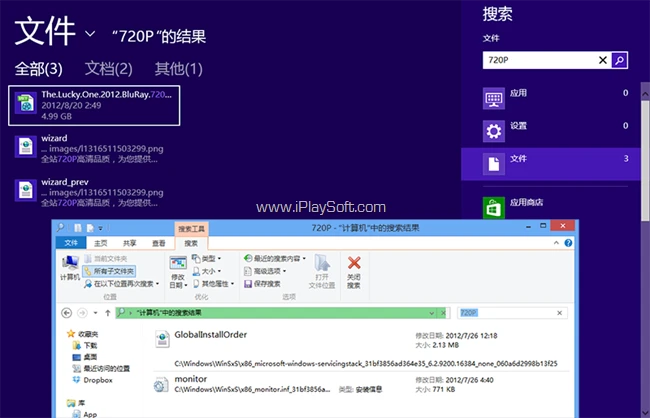Clear the 720P search box with X
This screenshot has width=650, height=418.
click(x=603, y=61)
